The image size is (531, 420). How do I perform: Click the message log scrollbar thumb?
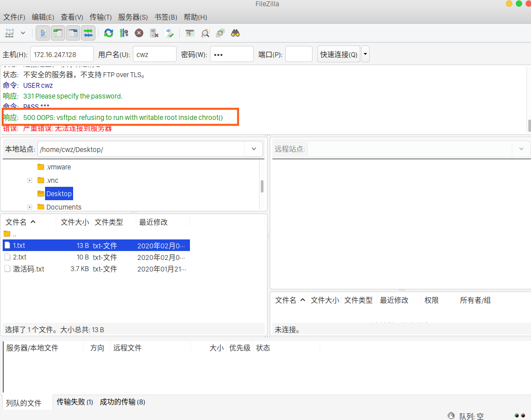[x=529, y=125]
